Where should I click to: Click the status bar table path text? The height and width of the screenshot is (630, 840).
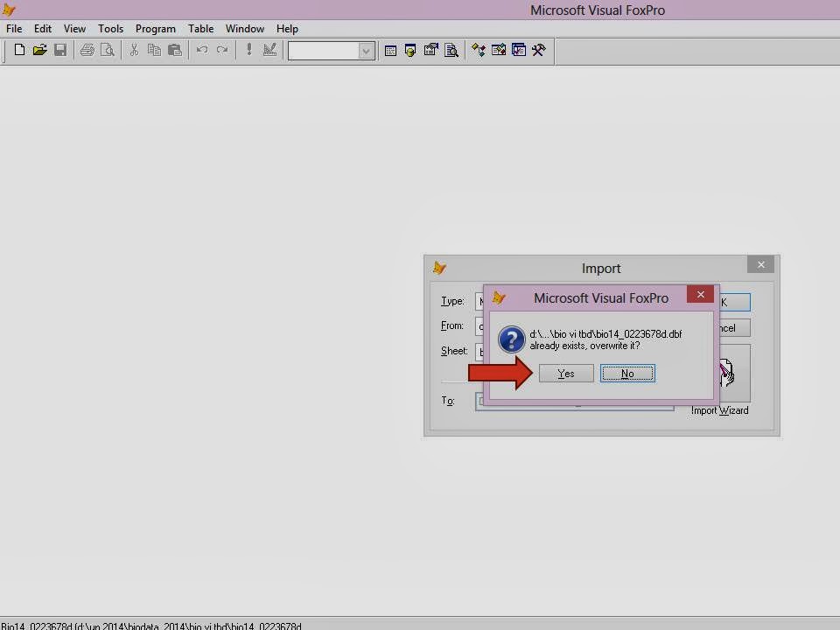tap(151, 626)
